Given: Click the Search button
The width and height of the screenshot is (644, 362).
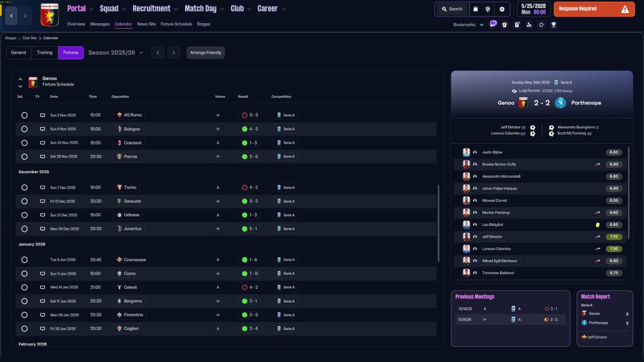Looking at the screenshot, I should click(451, 9).
